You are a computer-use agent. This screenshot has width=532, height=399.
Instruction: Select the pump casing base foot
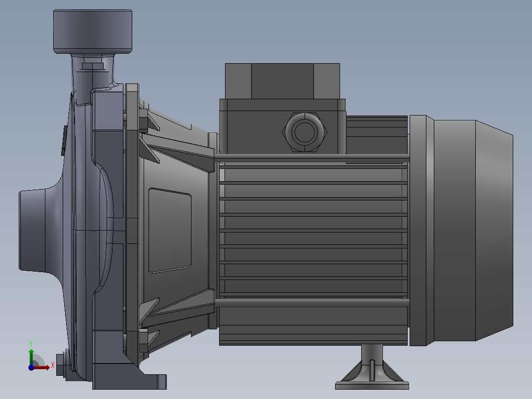(x=129, y=377)
